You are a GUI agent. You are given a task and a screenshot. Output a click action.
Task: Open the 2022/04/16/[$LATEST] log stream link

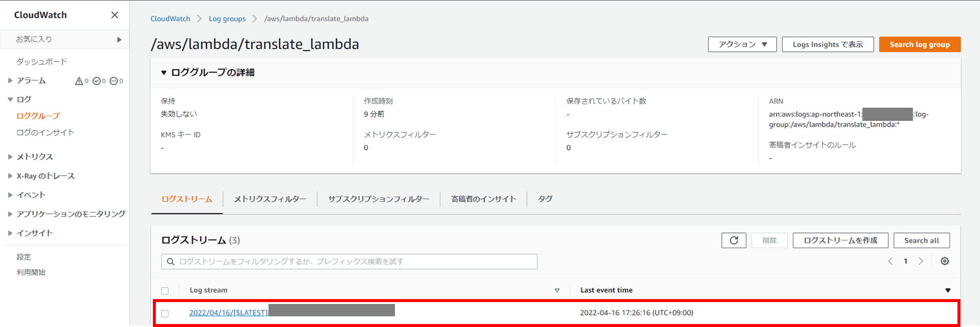tap(227, 312)
